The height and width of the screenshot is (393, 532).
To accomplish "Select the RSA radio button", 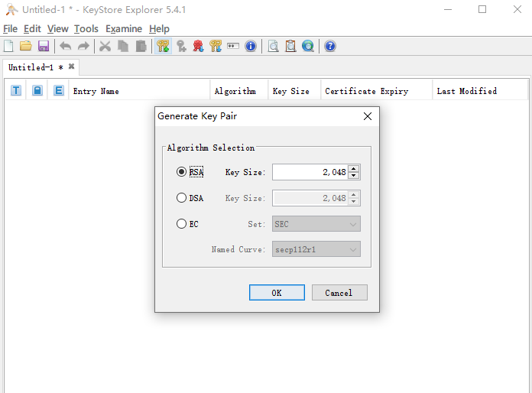I will 181,172.
